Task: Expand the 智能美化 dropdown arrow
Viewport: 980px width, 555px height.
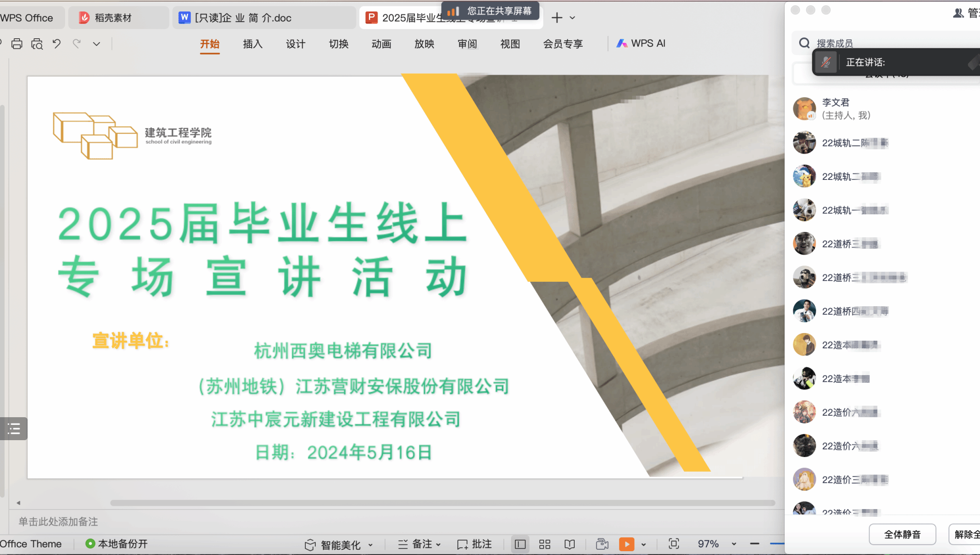Action: (x=370, y=545)
